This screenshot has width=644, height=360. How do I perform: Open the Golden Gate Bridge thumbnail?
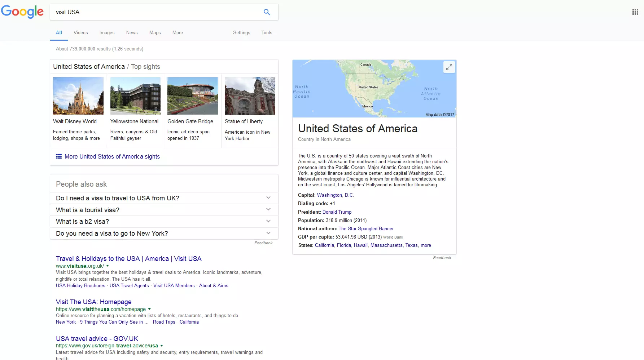193,96
